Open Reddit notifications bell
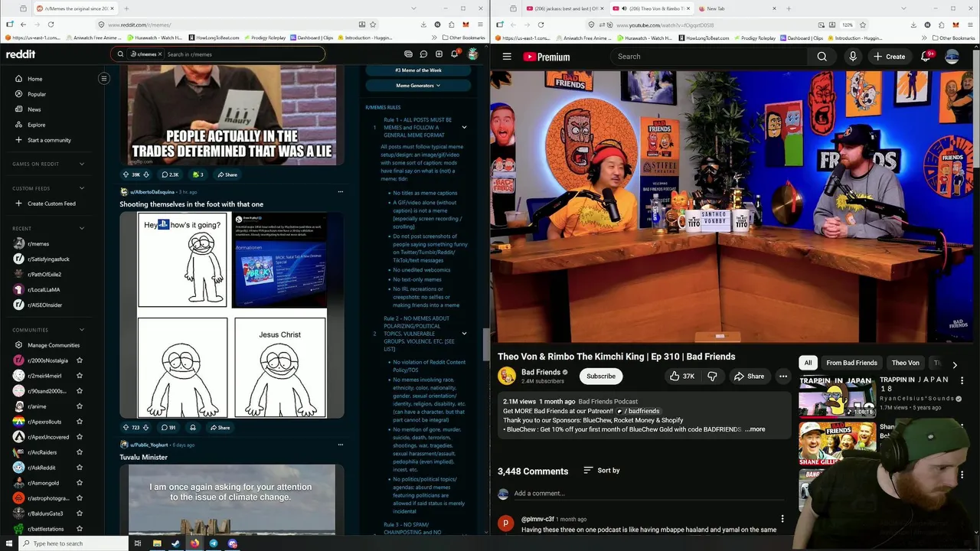The image size is (980, 551). (455, 54)
